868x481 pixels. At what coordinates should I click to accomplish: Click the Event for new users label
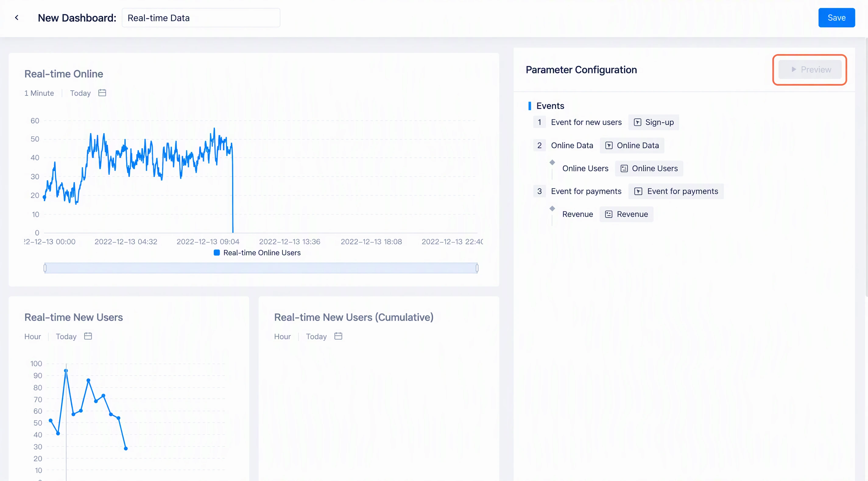pos(586,122)
